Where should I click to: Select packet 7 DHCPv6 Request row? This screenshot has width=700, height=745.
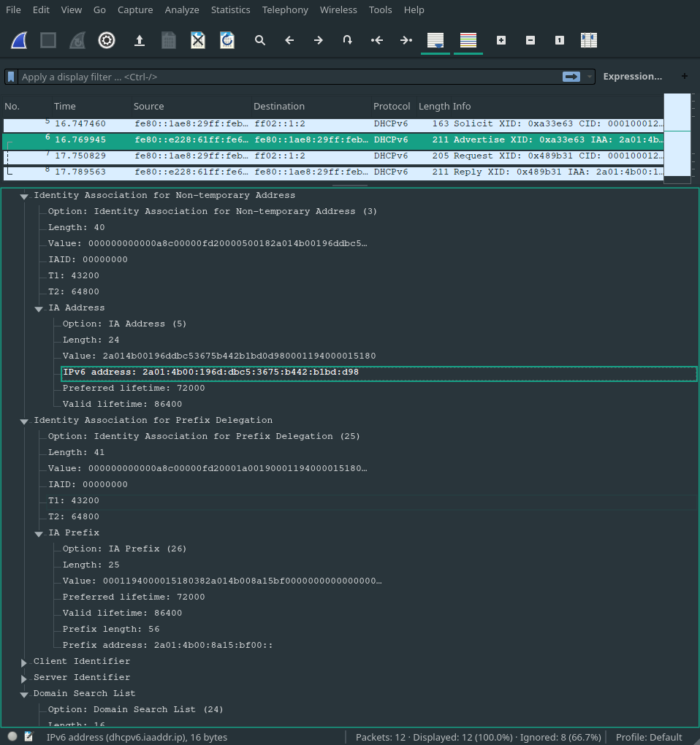point(332,156)
